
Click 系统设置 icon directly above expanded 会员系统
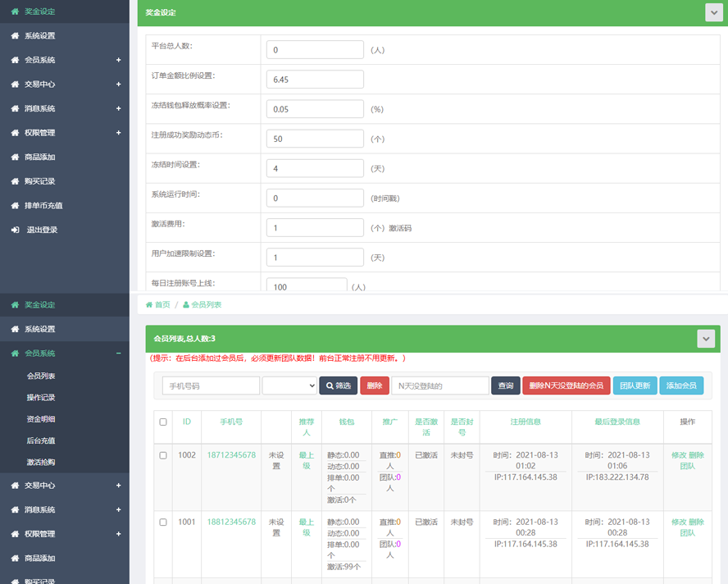tap(15, 330)
